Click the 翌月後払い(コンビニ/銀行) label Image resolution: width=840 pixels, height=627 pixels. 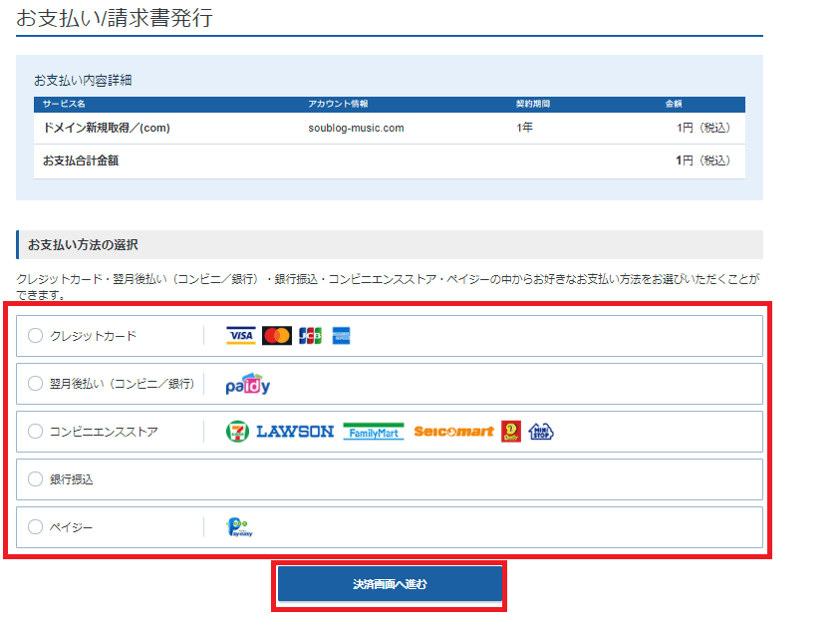123,384
